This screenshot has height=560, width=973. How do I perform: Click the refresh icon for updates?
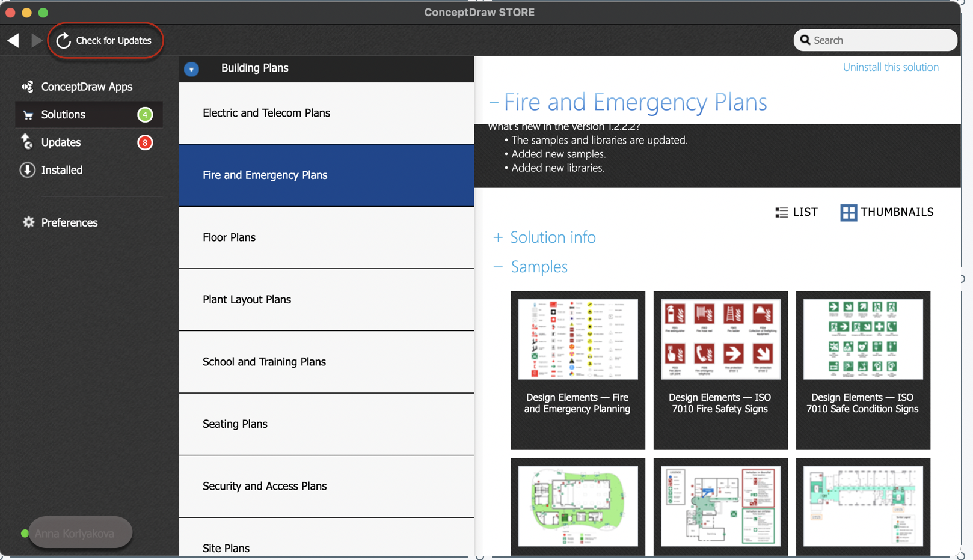point(63,40)
